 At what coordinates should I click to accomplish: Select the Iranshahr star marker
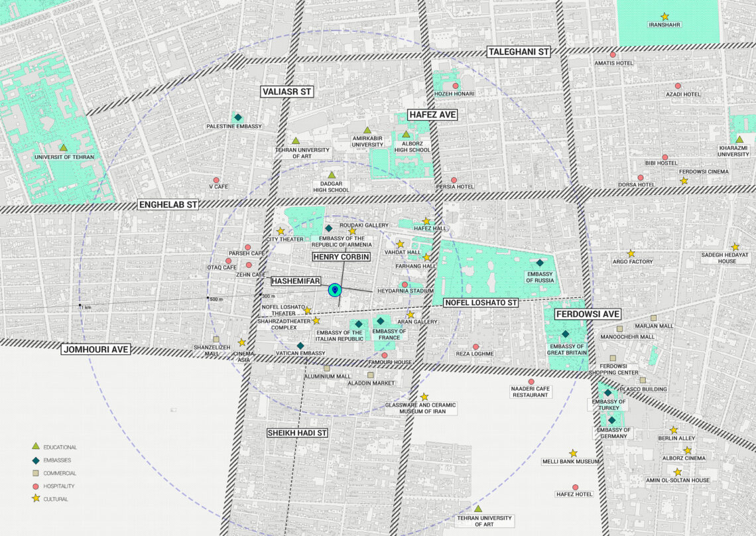(x=664, y=16)
